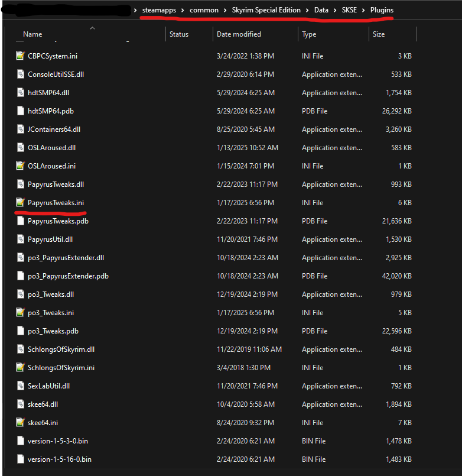Image resolution: width=462 pixels, height=476 pixels.
Task: Select file name SchlongsOfSkyrim.ini
Action: coord(61,368)
